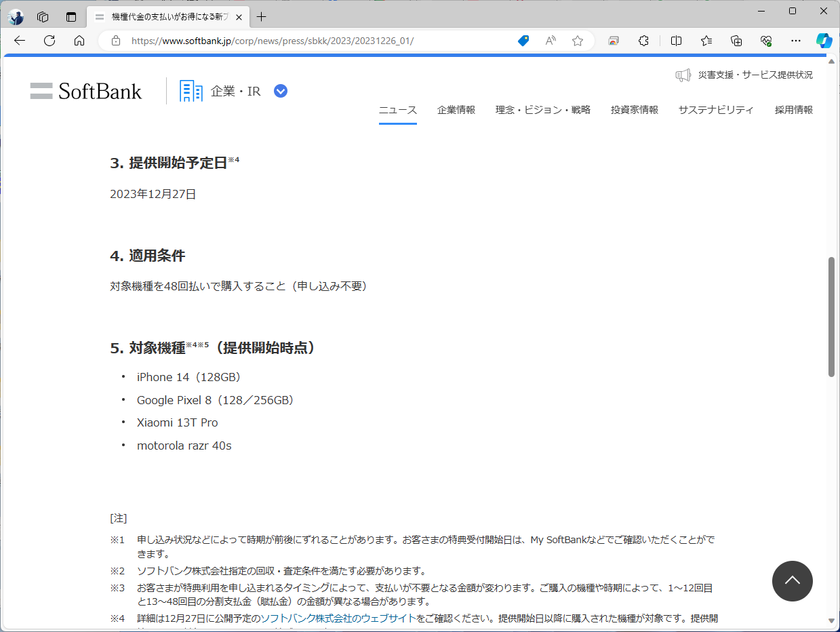840x632 pixels.
Task: Click the 企業・IR building icon
Action: coord(191,91)
